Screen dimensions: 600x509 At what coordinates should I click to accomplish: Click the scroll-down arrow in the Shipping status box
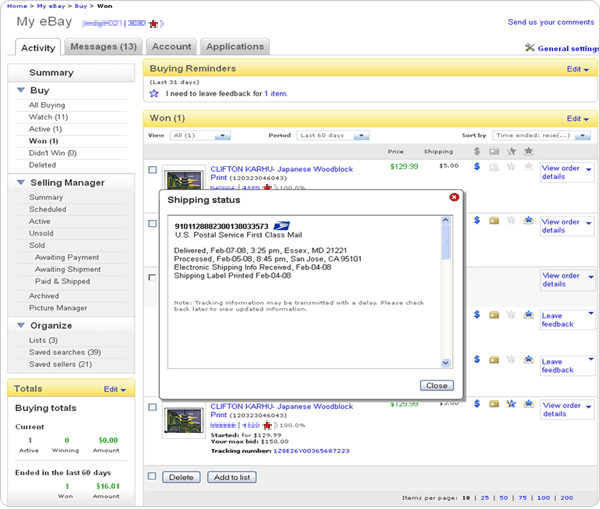pyautogui.click(x=445, y=363)
